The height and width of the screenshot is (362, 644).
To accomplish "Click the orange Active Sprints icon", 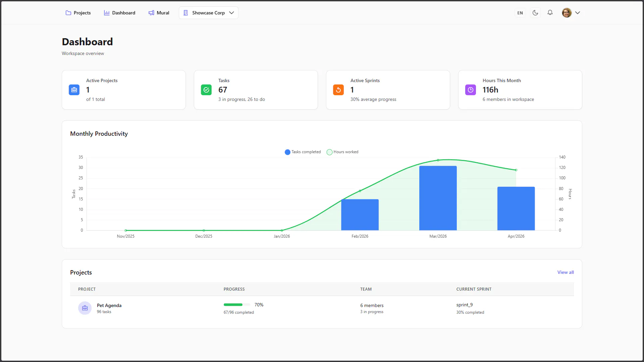I will point(338,90).
